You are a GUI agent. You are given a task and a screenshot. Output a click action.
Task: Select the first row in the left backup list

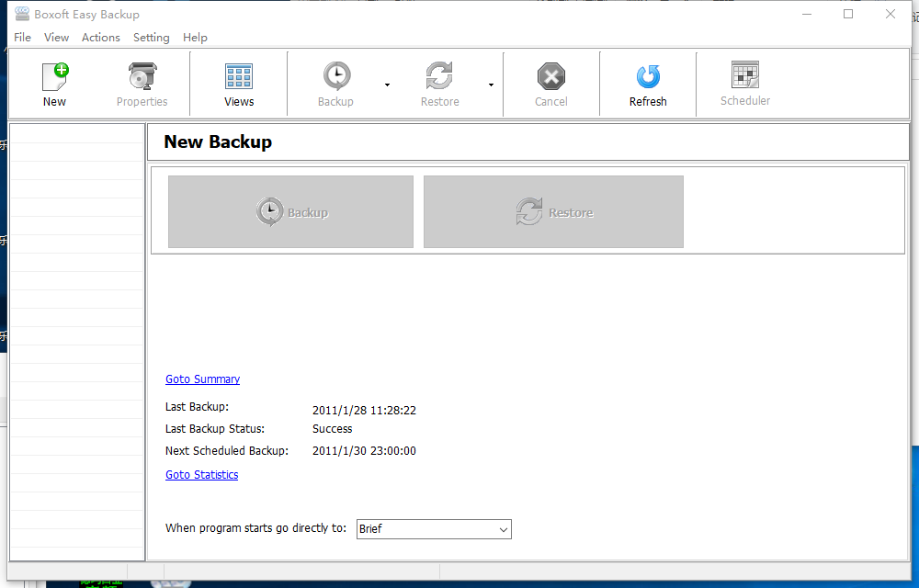pos(76,134)
